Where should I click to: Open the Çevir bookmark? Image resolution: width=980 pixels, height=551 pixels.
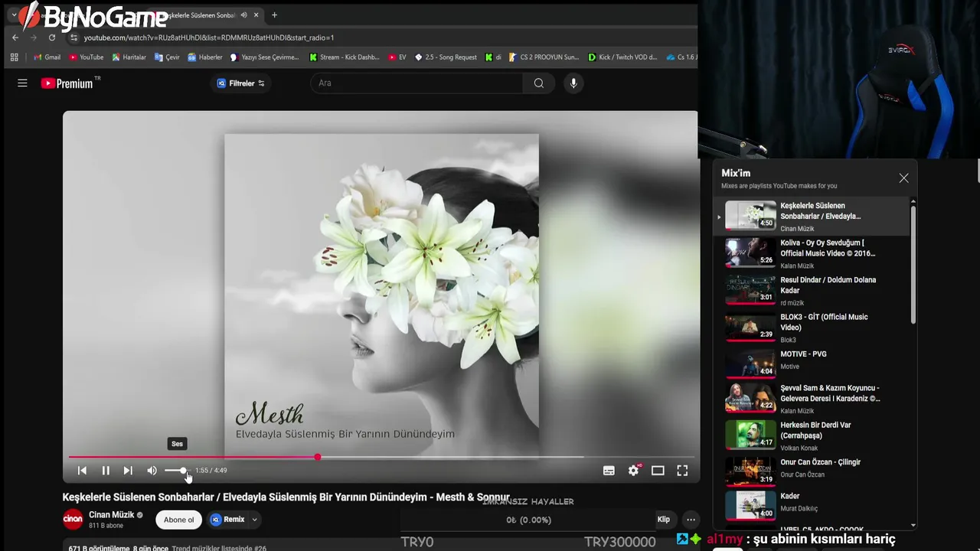pos(167,57)
